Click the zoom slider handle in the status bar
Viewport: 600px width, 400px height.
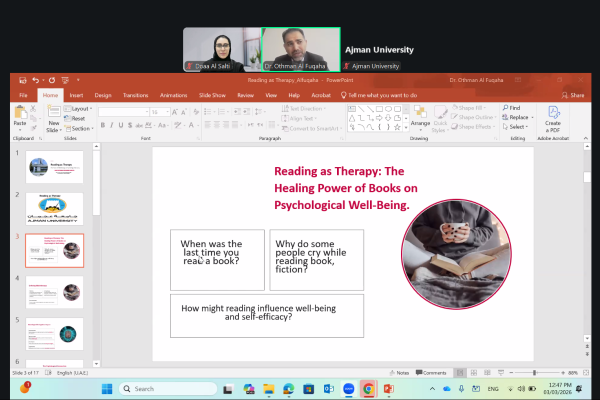pyautogui.click(x=535, y=372)
